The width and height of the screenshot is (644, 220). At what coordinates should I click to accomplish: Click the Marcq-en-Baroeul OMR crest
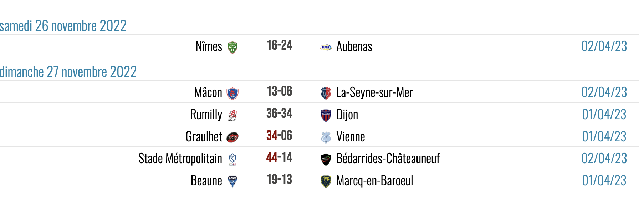pos(326,181)
